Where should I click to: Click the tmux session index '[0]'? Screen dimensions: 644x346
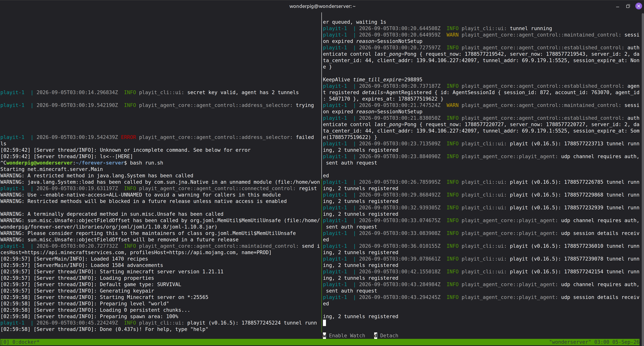(5, 342)
